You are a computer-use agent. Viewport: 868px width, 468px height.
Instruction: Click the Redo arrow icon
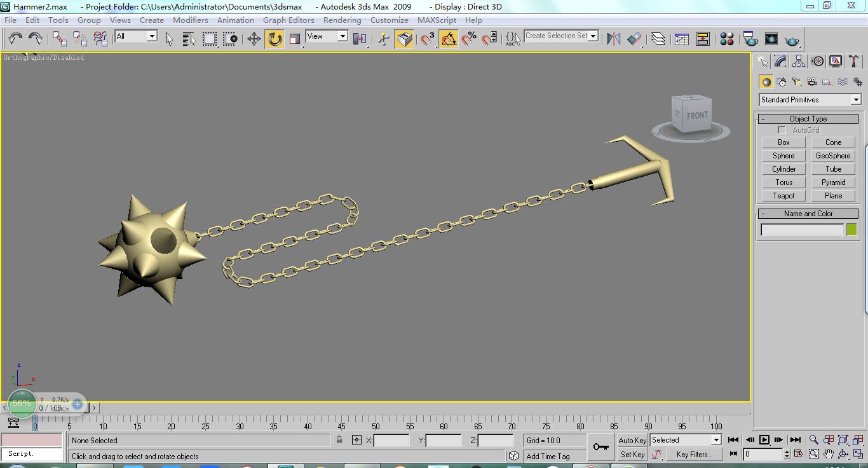pos(35,39)
